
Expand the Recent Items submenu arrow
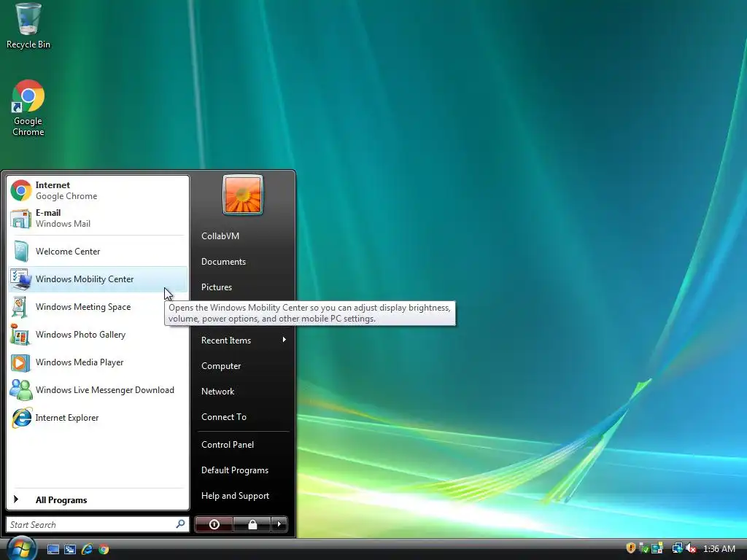pyautogui.click(x=284, y=340)
